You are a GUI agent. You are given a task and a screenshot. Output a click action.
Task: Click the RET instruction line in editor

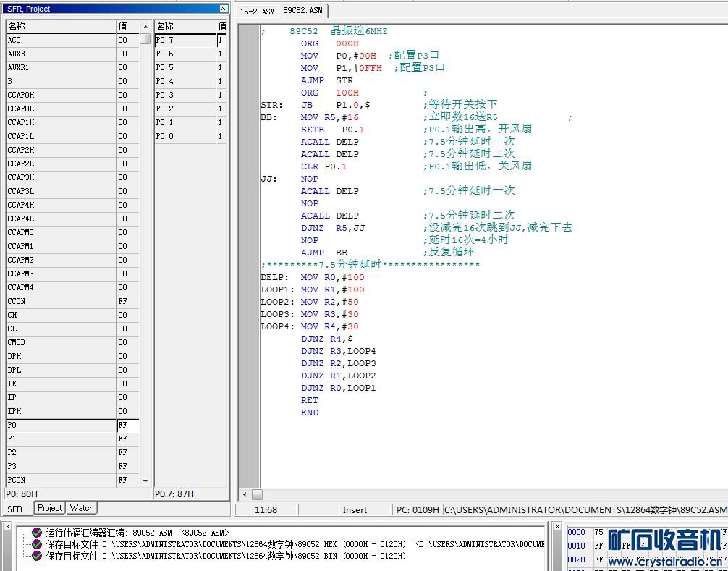pyautogui.click(x=309, y=401)
